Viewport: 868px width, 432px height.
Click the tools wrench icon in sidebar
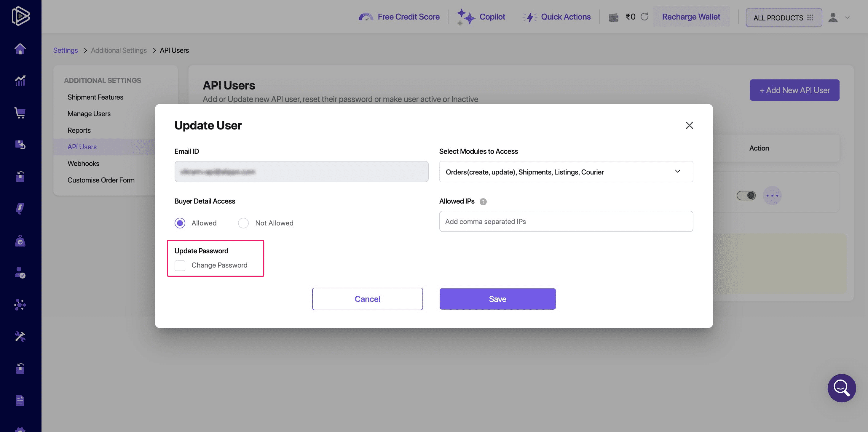click(x=20, y=336)
